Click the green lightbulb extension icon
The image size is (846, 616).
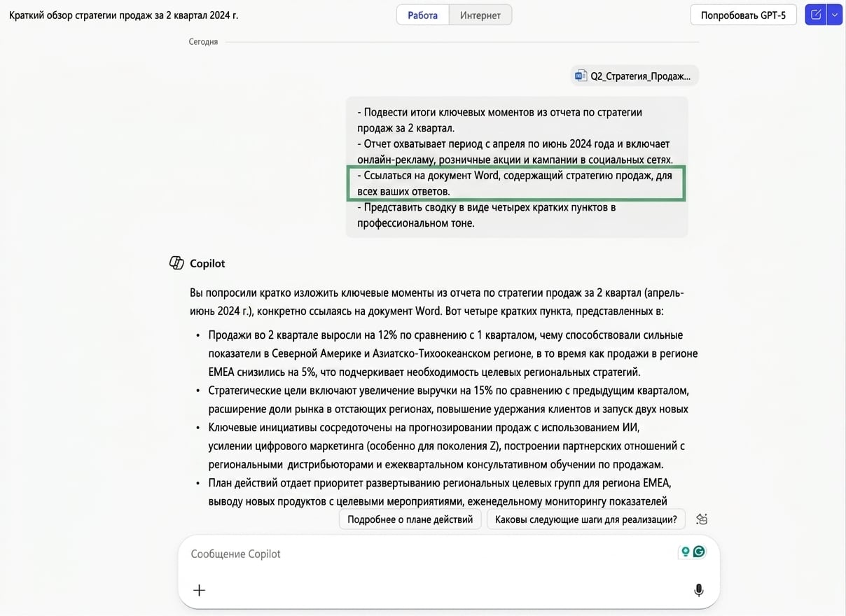[686, 552]
